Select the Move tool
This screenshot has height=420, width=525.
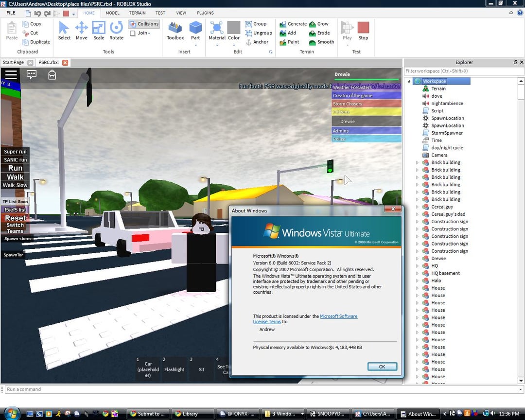click(x=81, y=31)
